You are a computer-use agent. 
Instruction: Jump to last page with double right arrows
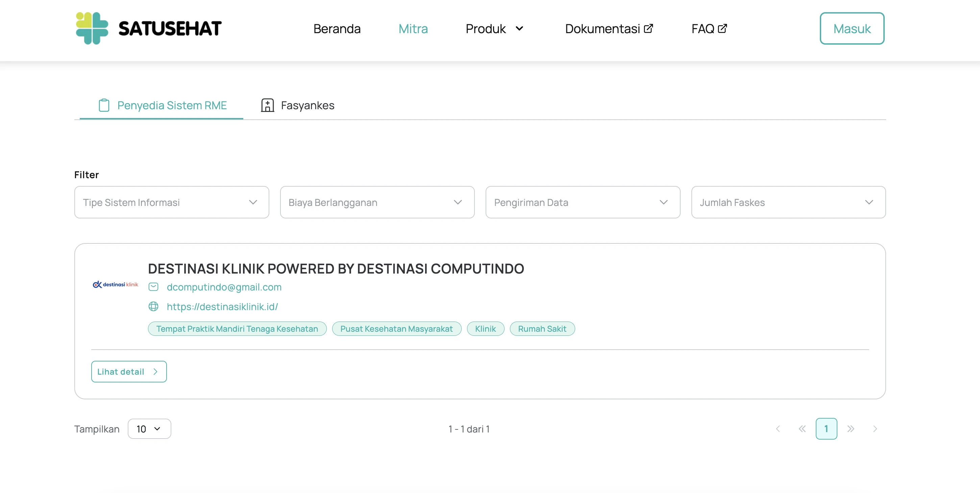click(851, 429)
